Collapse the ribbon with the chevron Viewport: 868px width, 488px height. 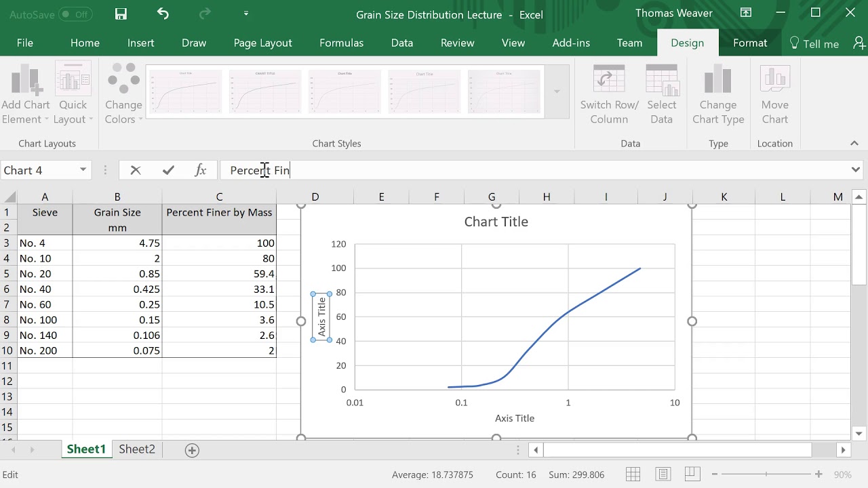coord(854,143)
